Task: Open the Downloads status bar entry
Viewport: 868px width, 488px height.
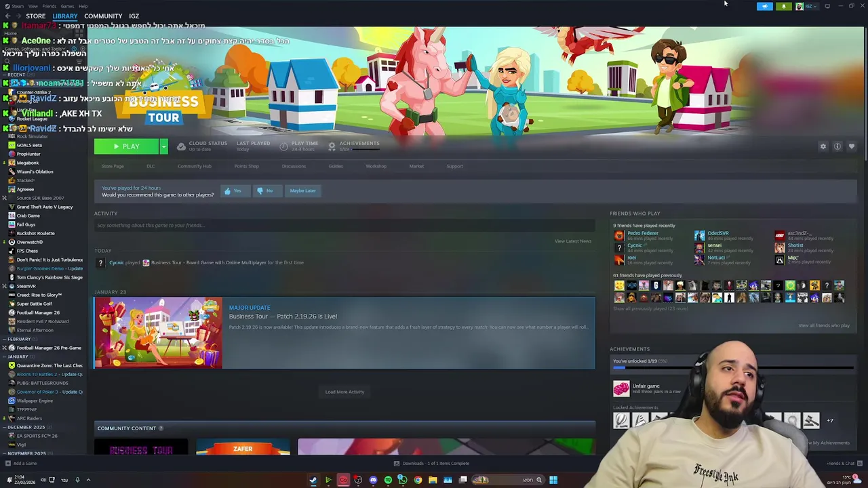Action: [431, 464]
